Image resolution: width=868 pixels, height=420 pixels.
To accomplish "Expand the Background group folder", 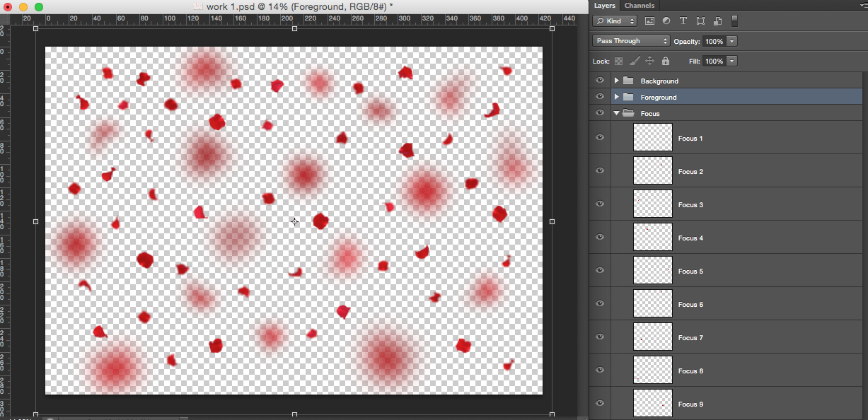I will point(617,81).
